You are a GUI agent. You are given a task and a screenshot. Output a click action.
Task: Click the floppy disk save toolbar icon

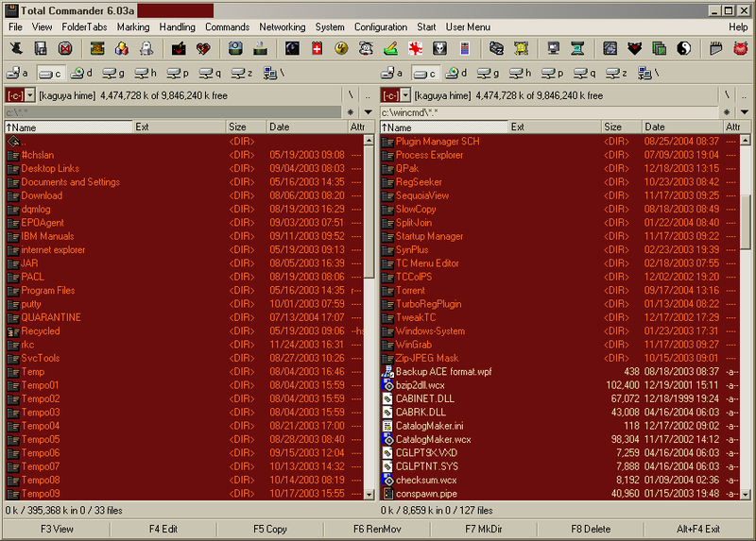tap(41, 48)
